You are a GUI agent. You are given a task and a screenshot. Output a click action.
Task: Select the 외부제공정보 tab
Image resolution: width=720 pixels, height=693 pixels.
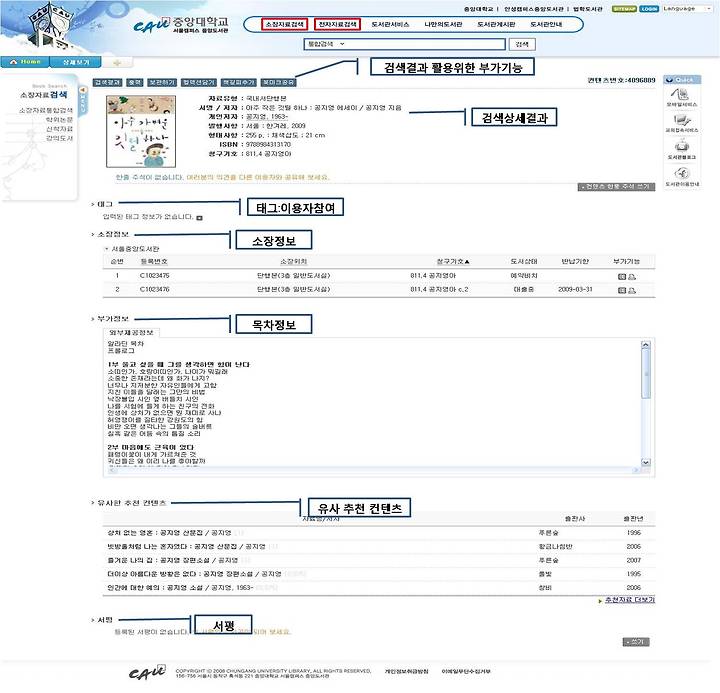(x=131, y=332)
